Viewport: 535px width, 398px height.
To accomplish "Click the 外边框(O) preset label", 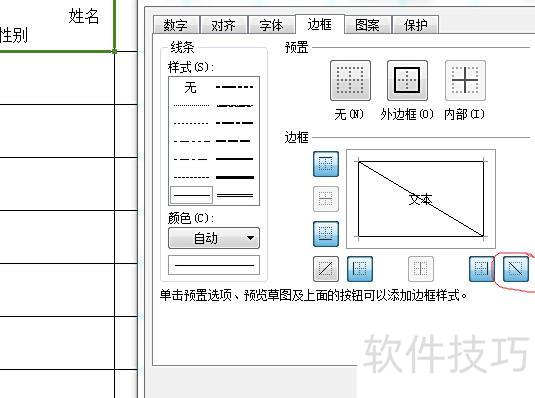I will point(407,114).
